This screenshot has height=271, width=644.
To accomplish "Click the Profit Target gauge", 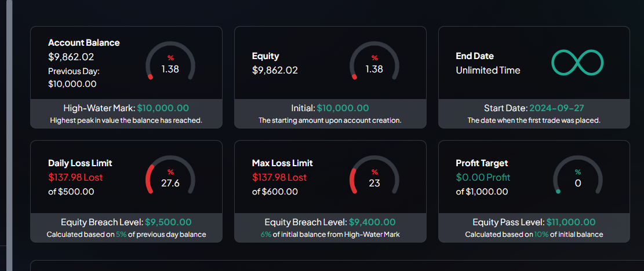I will (578, 177).
